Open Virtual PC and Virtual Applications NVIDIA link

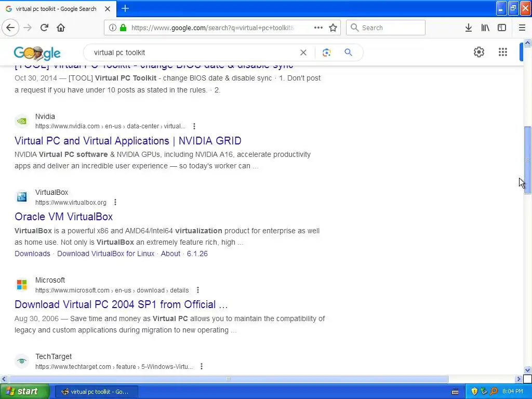tap(128, 141)
